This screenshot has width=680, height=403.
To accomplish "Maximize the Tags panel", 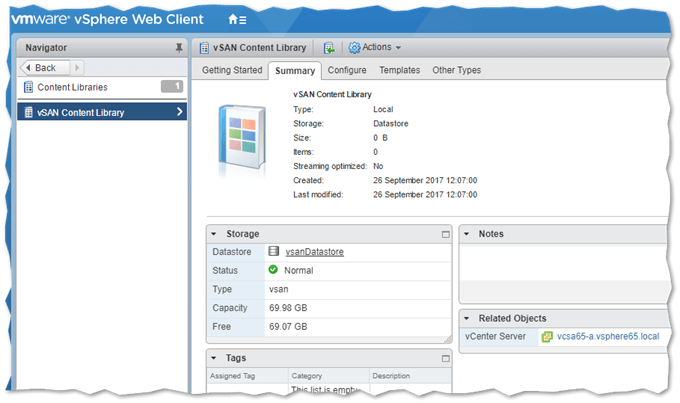I will click(x=445, y=358).
